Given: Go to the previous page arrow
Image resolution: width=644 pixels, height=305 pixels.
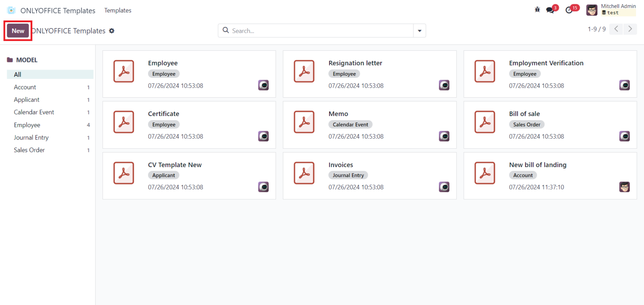Looking at the screenshot, I should point(616,29).
